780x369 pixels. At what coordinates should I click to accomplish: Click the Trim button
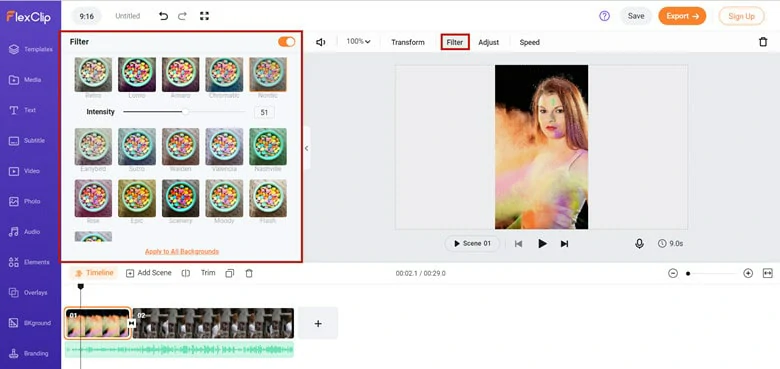pyautogui.click(x=208, y=273)
